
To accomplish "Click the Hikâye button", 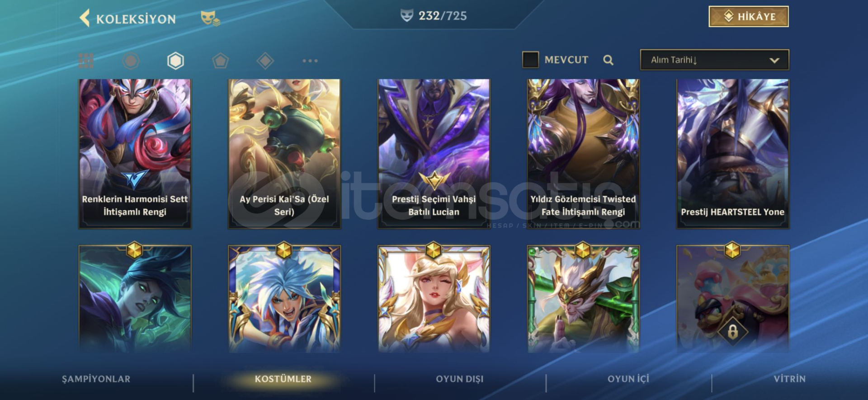I will 749,17.
